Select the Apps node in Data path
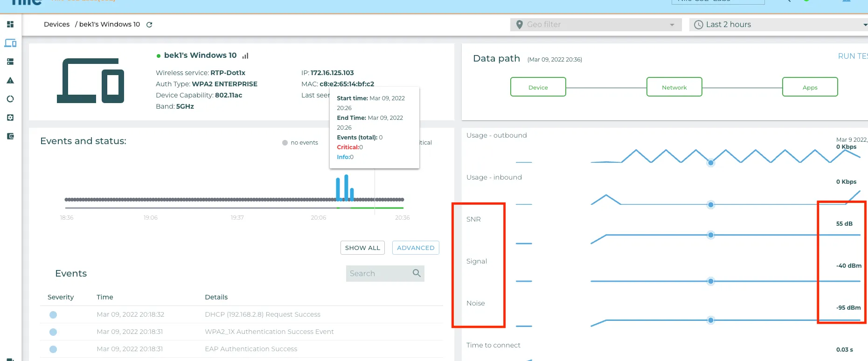868x361 pixels. [810, 87]
